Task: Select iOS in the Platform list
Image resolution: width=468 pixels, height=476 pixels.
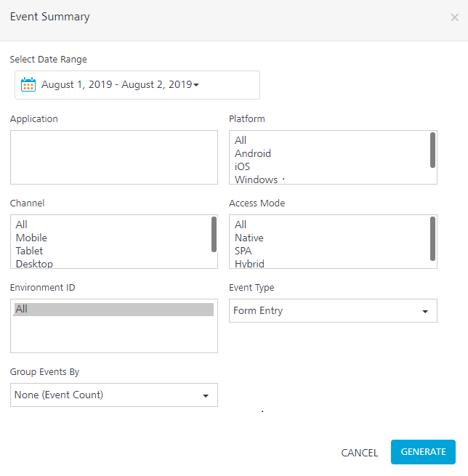Action: click(x=242, y=166)
